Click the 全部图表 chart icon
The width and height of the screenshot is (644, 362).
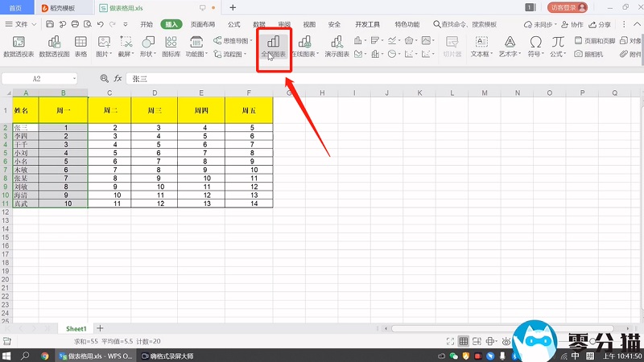coord(273,46)
